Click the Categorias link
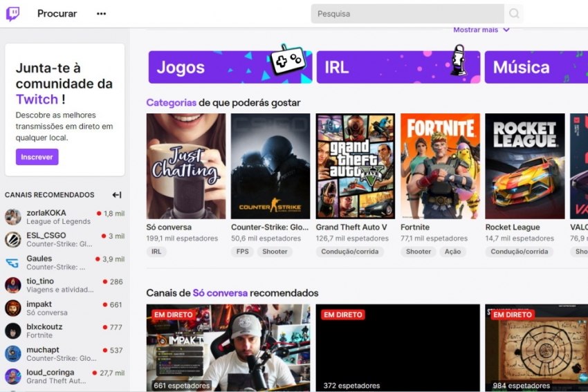Image resolution: width=588 pixels, height=392 pixels. [171, 103]
